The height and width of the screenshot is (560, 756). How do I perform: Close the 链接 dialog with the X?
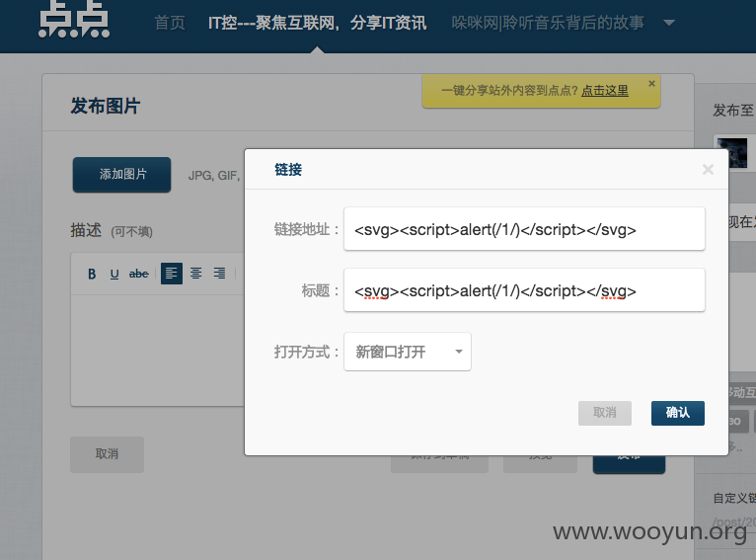(x=708, y=169)
